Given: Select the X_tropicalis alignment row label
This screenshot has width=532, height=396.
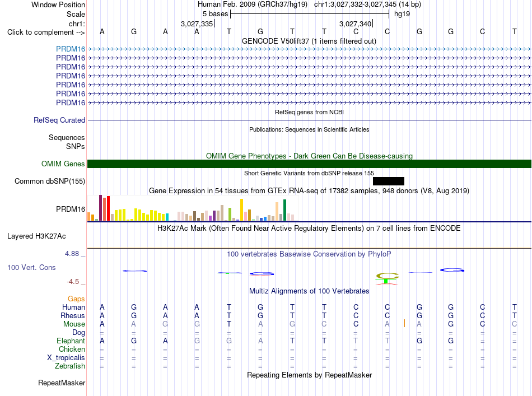Looking at the screenshot, I should point(66,358).
